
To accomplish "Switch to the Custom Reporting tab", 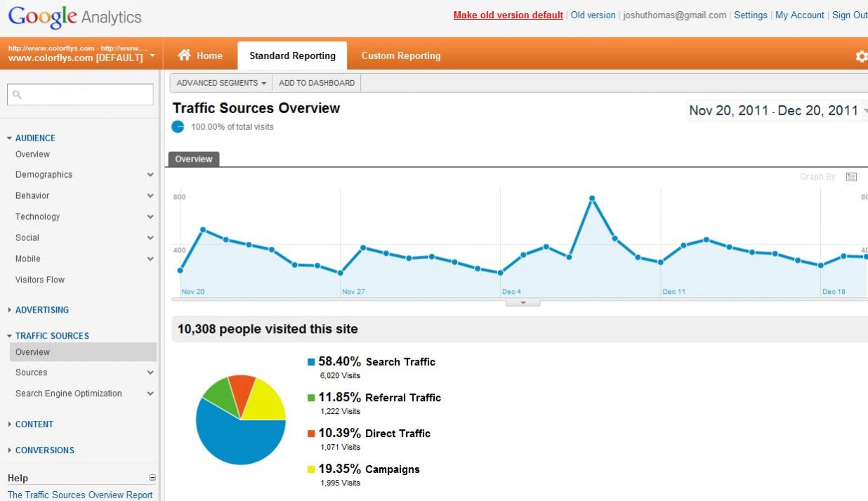I will [x=401, y=56].
